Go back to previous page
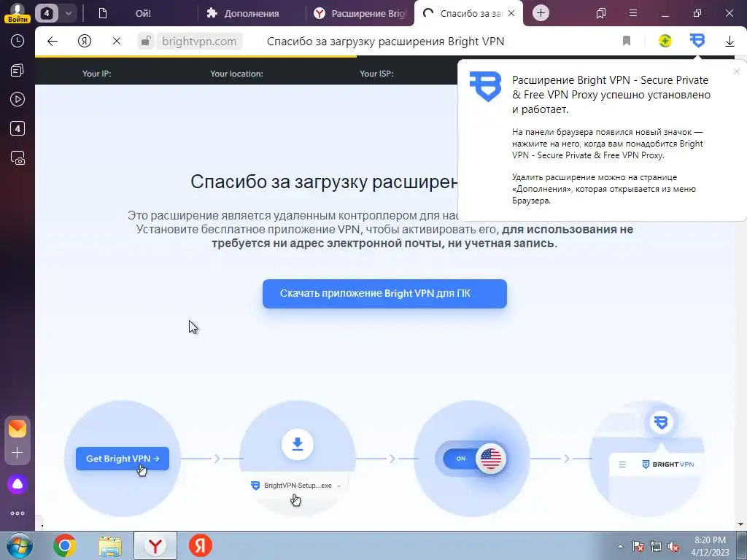Viewport: 747px width, 560px height. pos(53,42)
